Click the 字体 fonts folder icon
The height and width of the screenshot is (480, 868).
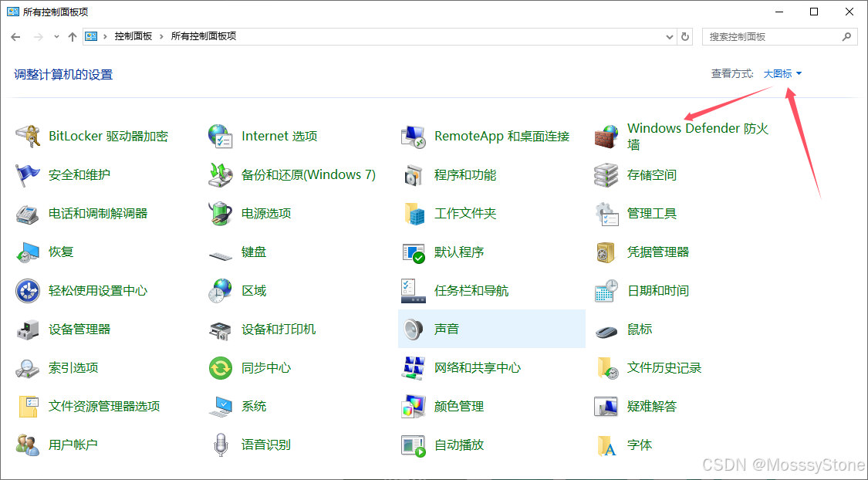(x=606, y=445)
